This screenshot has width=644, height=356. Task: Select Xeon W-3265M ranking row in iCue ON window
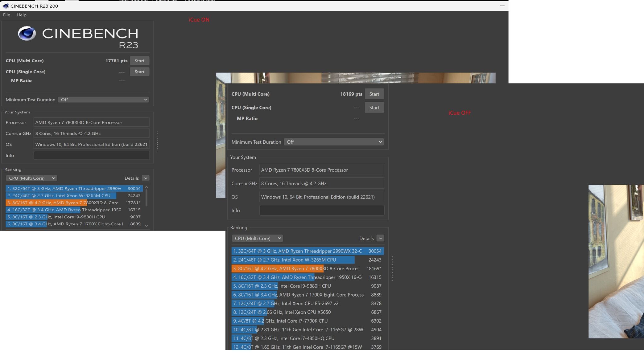[74, 195]
